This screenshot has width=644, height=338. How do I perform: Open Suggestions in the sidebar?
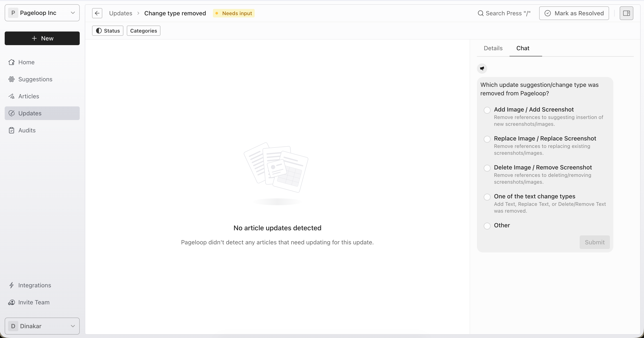42,79
